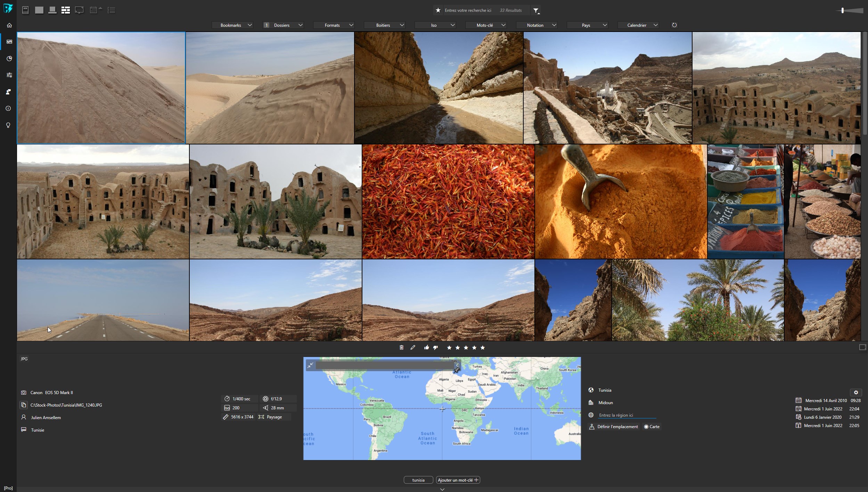Click in the search field
Screen dimensions: 868x492
coord(468,10)
